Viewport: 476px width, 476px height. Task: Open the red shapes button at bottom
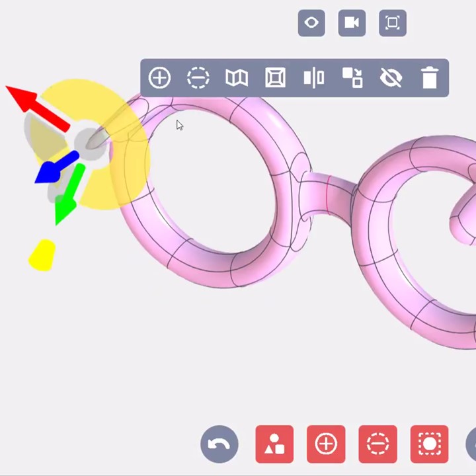274,444
